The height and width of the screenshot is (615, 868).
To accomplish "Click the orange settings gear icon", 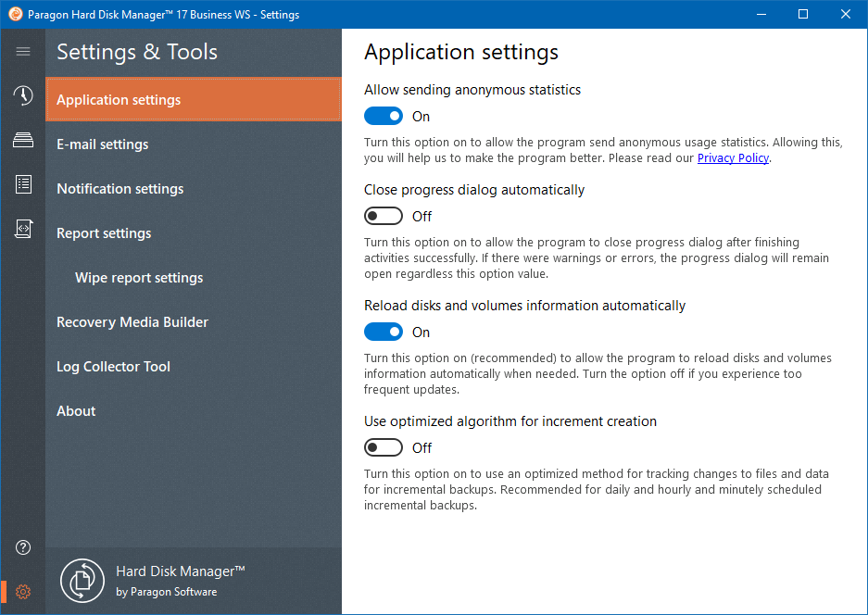I will [x=23, y=592].
